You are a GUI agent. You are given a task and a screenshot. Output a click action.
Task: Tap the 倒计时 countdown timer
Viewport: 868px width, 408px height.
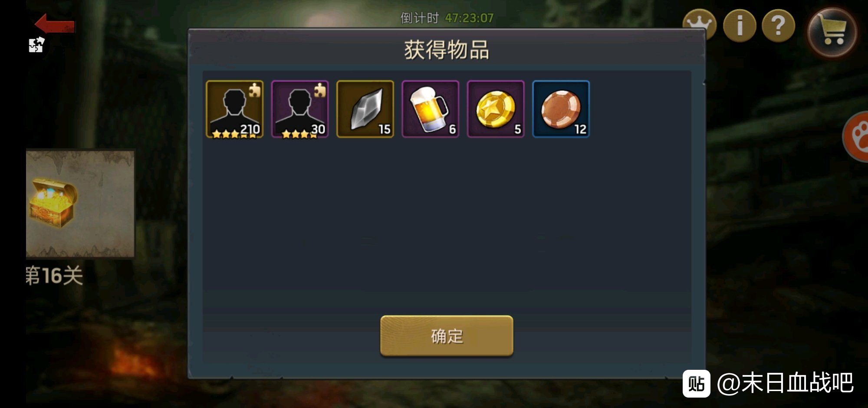pos(447,18)
